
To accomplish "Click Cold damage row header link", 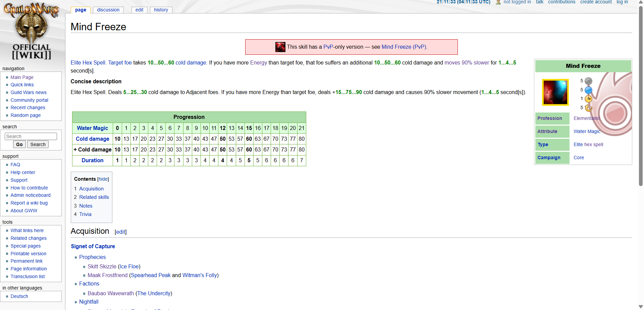I will point(93,139).
